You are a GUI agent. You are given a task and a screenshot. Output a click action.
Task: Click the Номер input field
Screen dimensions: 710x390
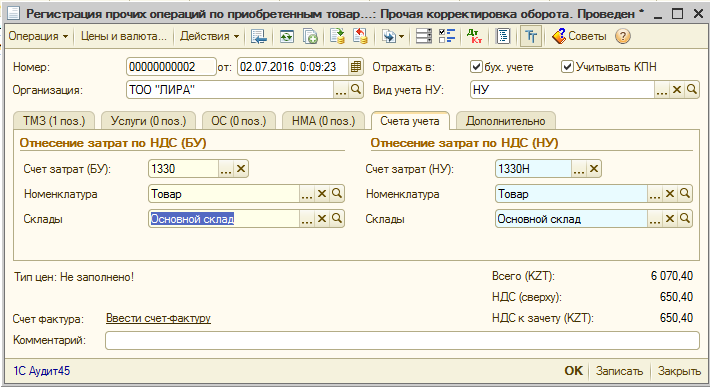pyautogui.click(x=171, y=67)
